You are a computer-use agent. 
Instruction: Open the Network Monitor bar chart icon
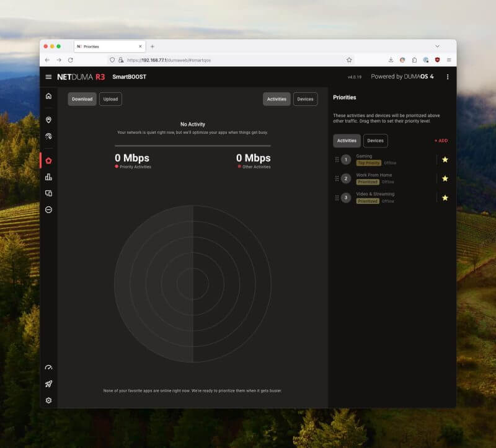[48, 177]
